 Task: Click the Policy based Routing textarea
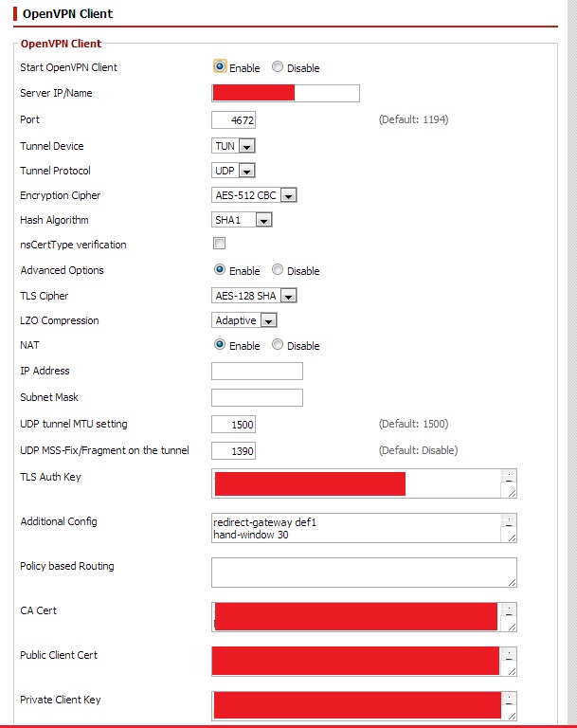(x=364, y=573)
